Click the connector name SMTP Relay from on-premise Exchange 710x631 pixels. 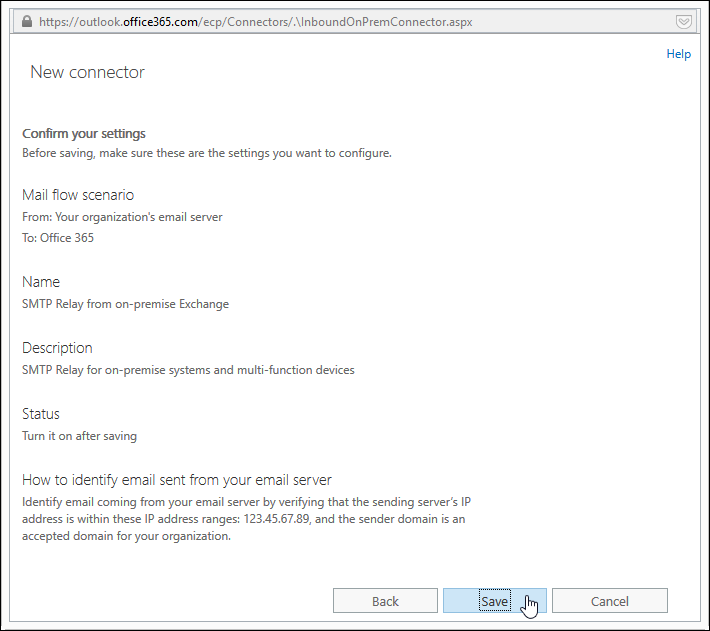pyautogui.click(x=125, y=304)
